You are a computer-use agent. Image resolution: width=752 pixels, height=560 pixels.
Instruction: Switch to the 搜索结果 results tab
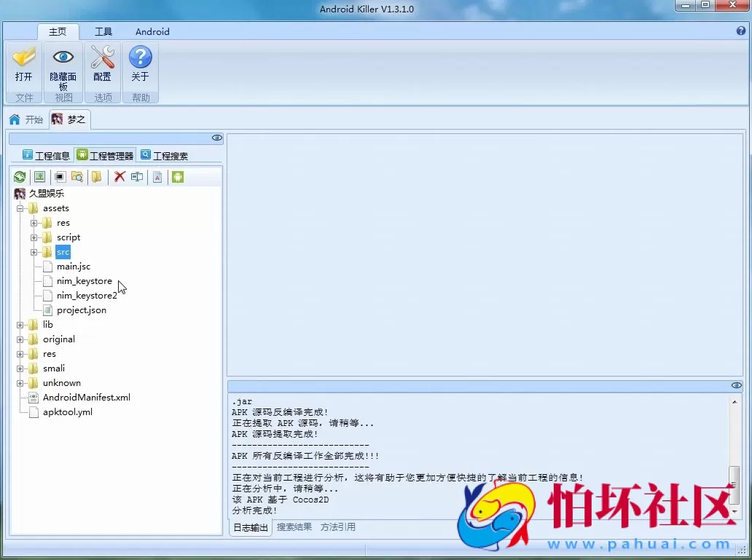[294, 527]
